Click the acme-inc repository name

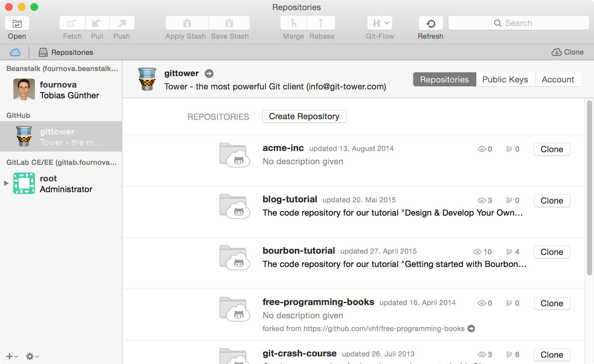pyautogui.click(x=283, y=148)
